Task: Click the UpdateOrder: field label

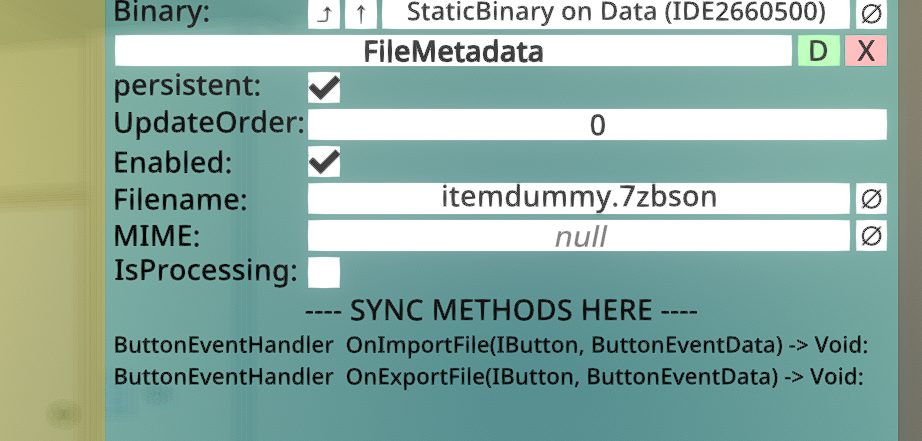Action: pos(209,125)
